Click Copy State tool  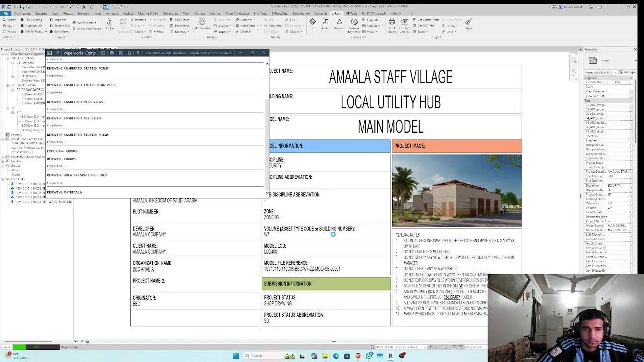point(180,20)
